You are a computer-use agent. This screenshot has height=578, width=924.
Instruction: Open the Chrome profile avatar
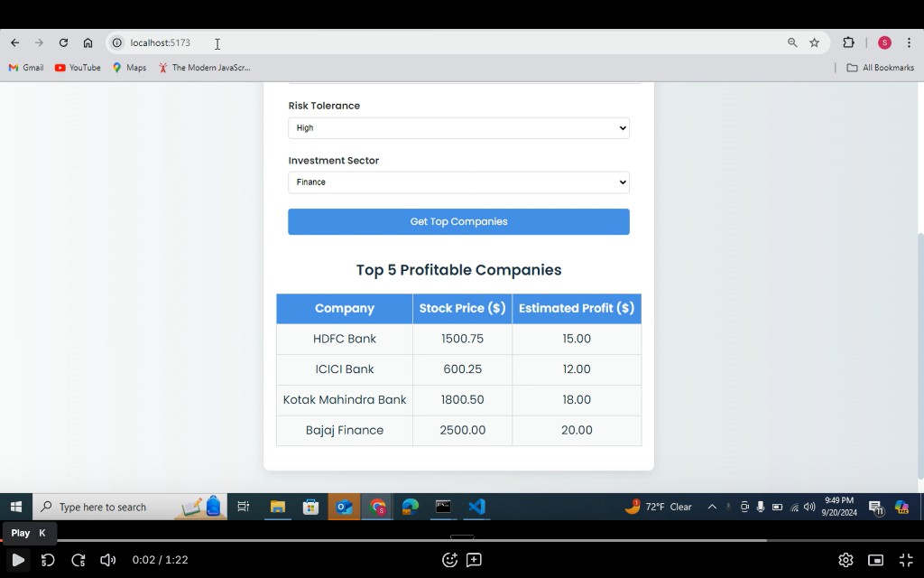point(884,42)
